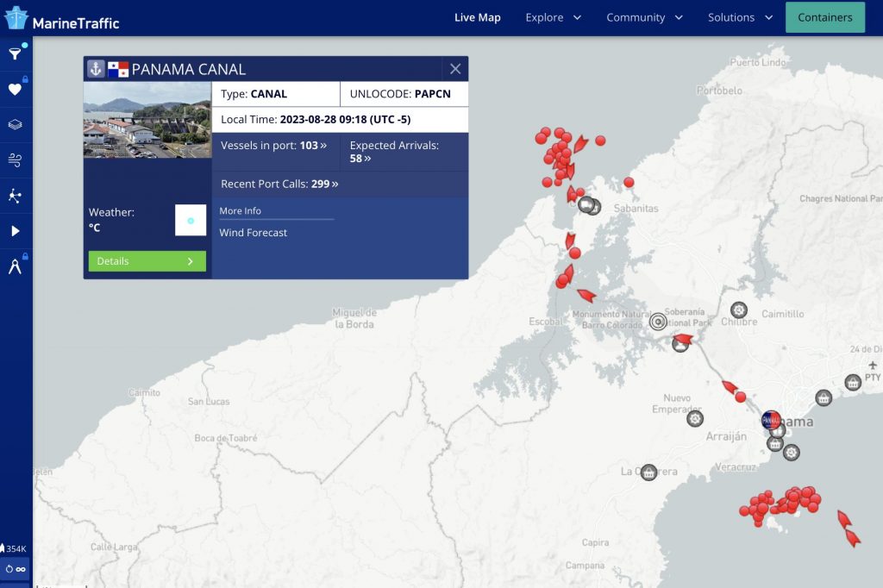Click the red vessel dot near Sabanitas

pos(629,183)
